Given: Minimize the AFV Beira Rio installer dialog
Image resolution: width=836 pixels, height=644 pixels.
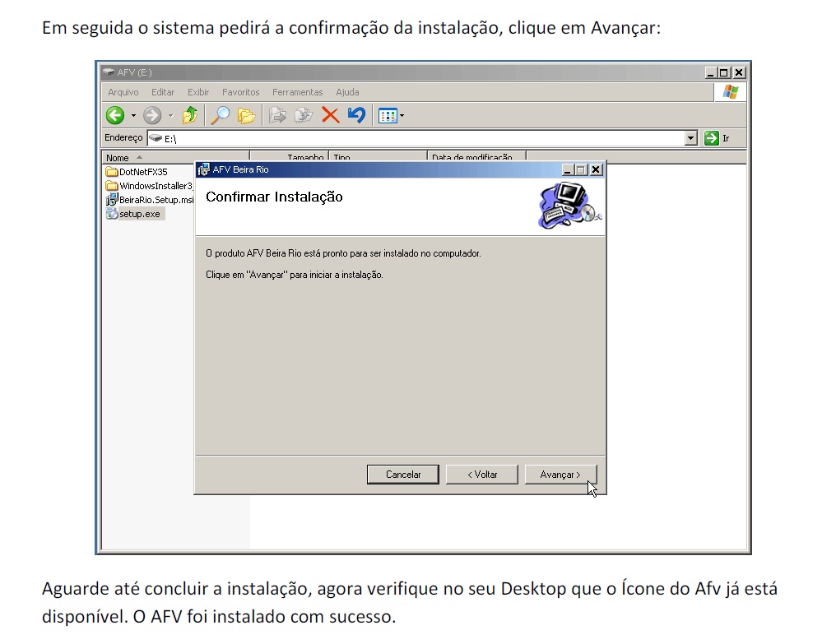Looking at the screenshot, I should [x=567, y=169].
